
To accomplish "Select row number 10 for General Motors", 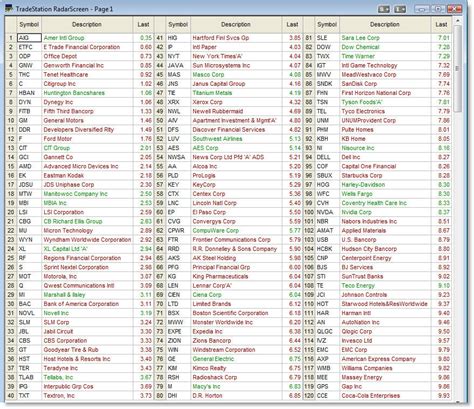I will click(x=11, y=120).
